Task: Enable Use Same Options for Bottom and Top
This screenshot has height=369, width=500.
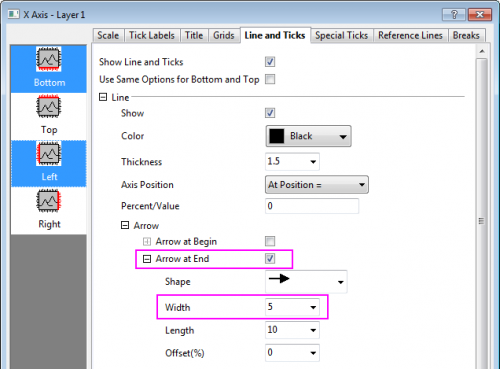Action: pos(270,79)
